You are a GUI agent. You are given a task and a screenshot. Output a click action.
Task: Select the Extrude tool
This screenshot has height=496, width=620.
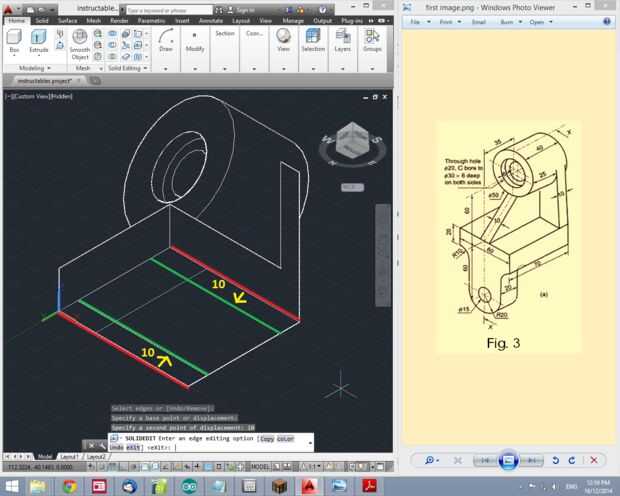pyautogui.click(x=38, y=42)
